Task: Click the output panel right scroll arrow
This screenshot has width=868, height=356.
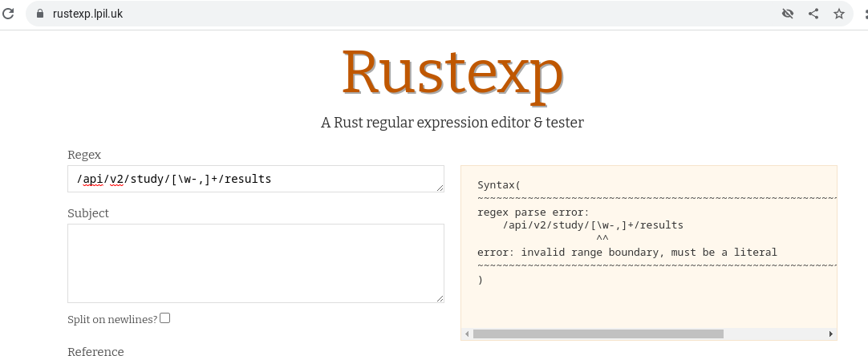Action: 830,334
